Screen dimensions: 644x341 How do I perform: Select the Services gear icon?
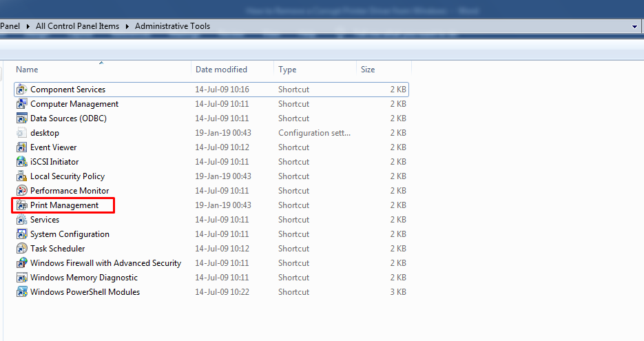22,219
